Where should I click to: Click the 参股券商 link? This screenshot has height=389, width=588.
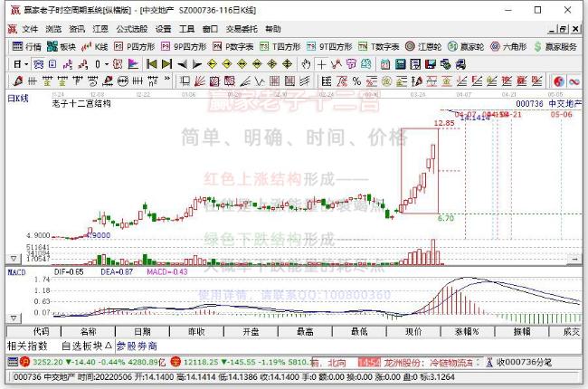pyautogui.click(x=137, y=346)
